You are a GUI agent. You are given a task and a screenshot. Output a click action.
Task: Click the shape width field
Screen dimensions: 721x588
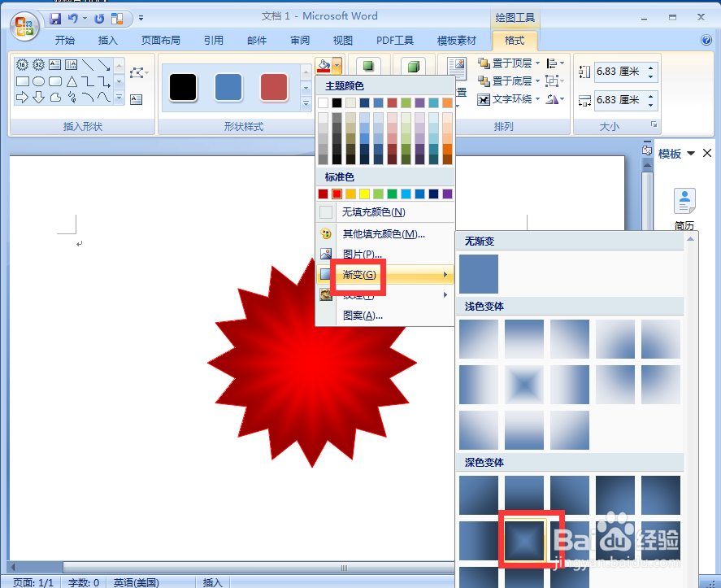click(620, 100)
